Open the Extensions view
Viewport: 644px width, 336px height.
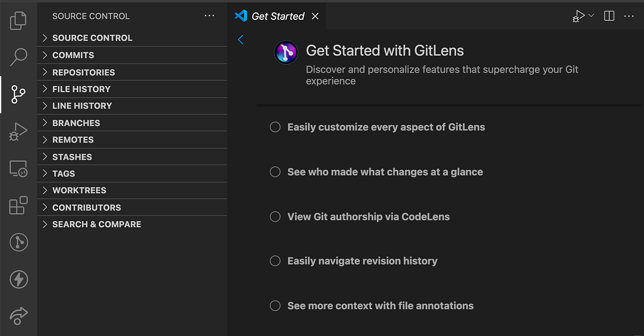click(x=18, y=206)
